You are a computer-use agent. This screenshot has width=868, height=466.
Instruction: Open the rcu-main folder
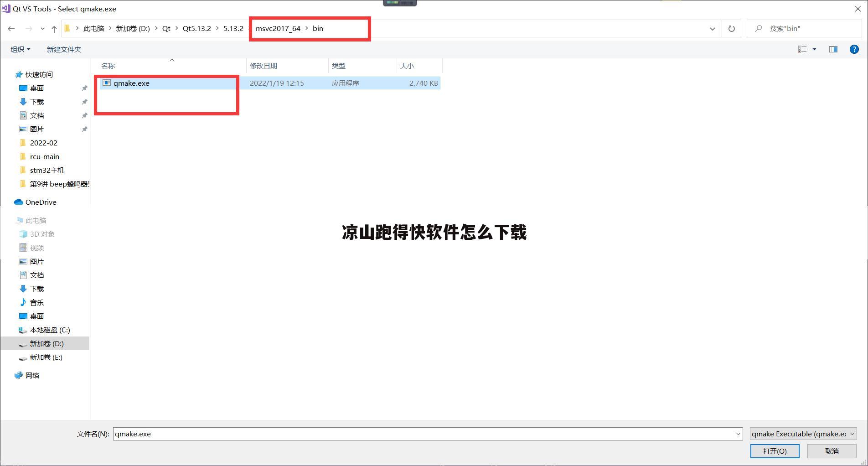tap(44, 156)
